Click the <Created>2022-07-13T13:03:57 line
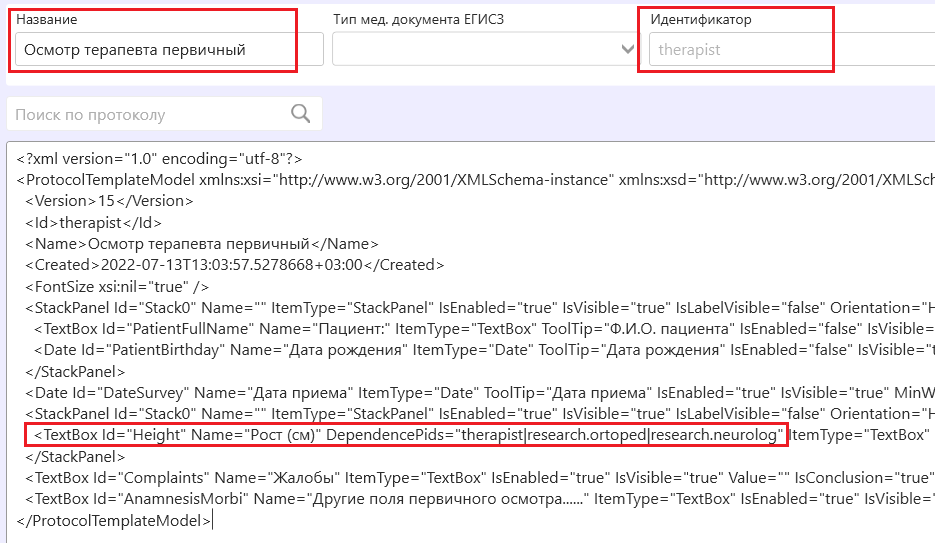The width and height of the screenshot is (935, 556). (x=234, y=265)
